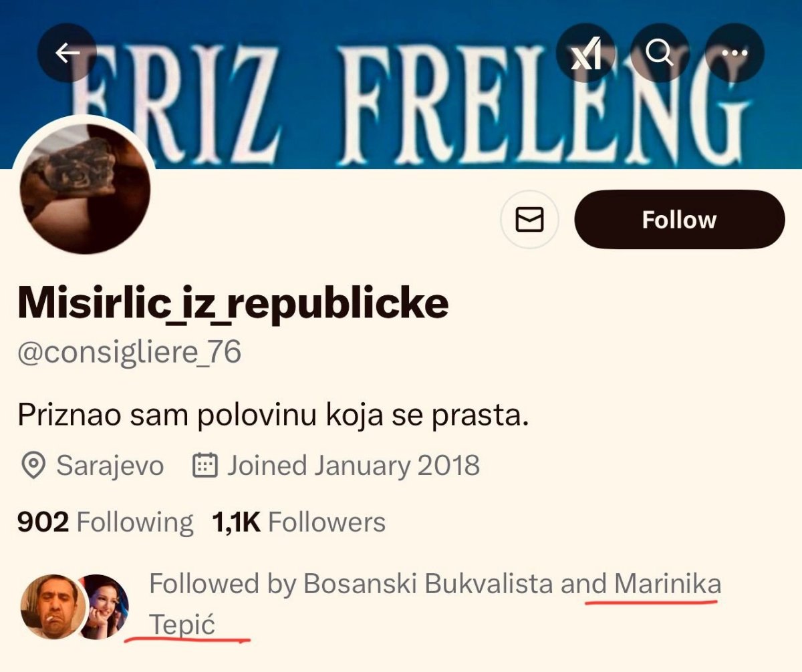Tap the man-with-cigarette follower avatar
Image resolution: width=802 pixels, height=672 pixels.
pos(53,607)
